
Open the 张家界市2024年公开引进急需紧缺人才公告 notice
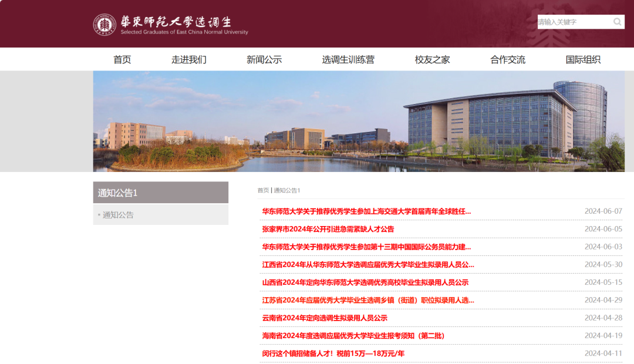328,229
